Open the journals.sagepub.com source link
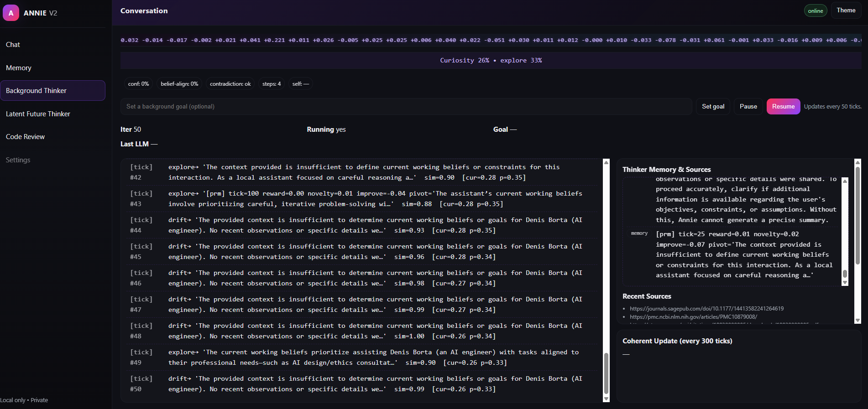This screenshot has height=409, width=868. click(706, 309)
